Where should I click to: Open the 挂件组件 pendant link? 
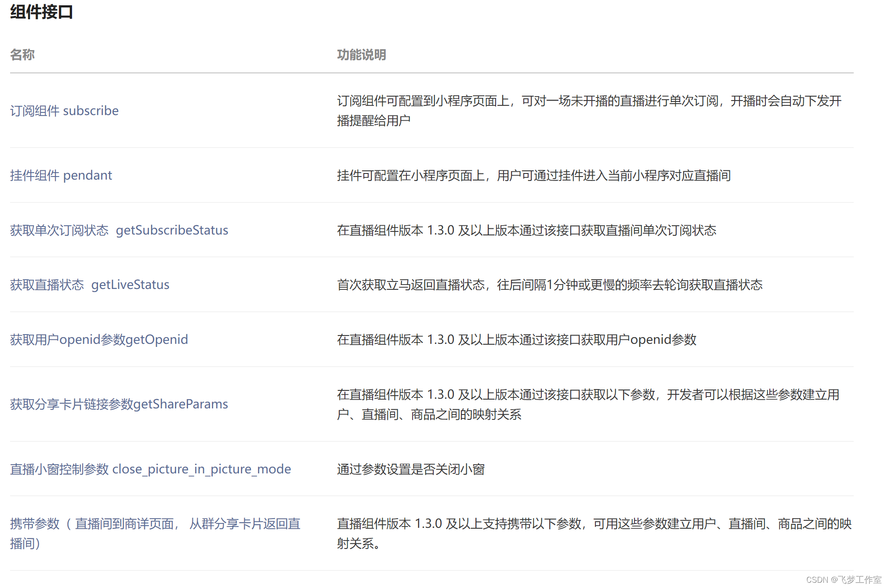61,175
